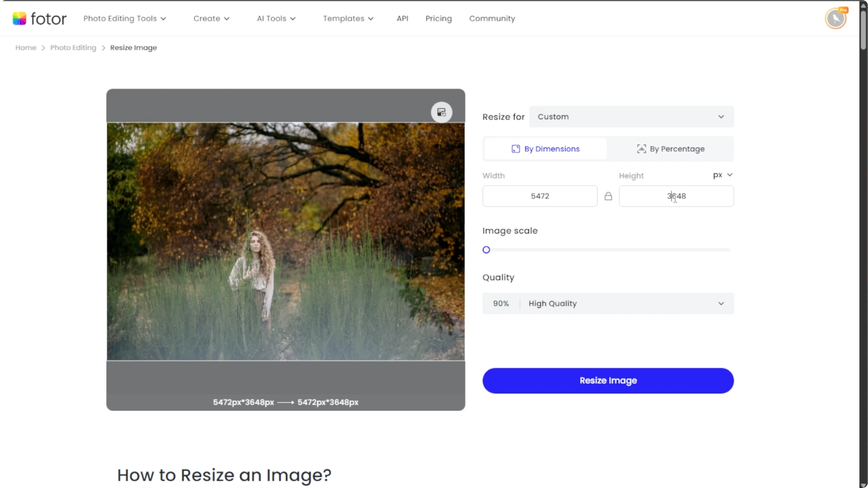Open the API page

click(402, 18)
